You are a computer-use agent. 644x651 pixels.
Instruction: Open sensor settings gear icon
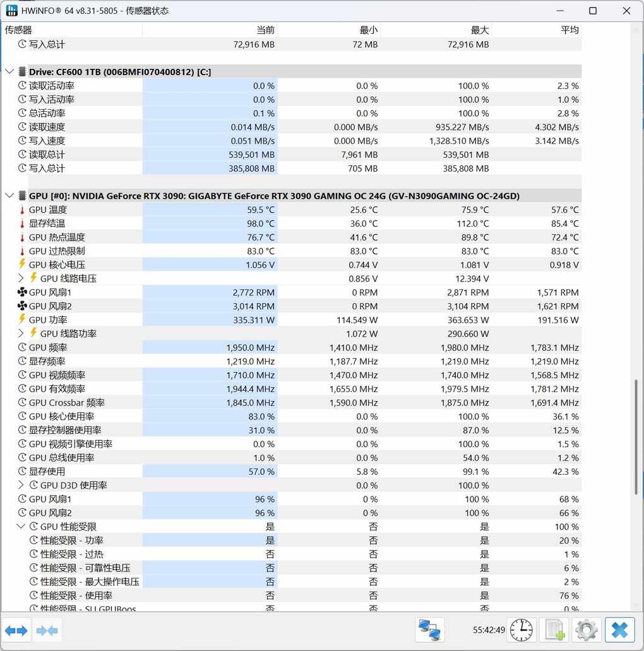click(587, 630)
